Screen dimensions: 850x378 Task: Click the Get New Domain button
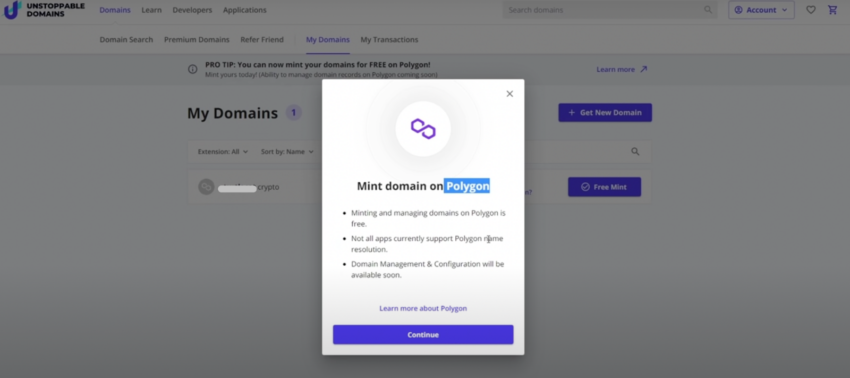(x=605, y=112)
